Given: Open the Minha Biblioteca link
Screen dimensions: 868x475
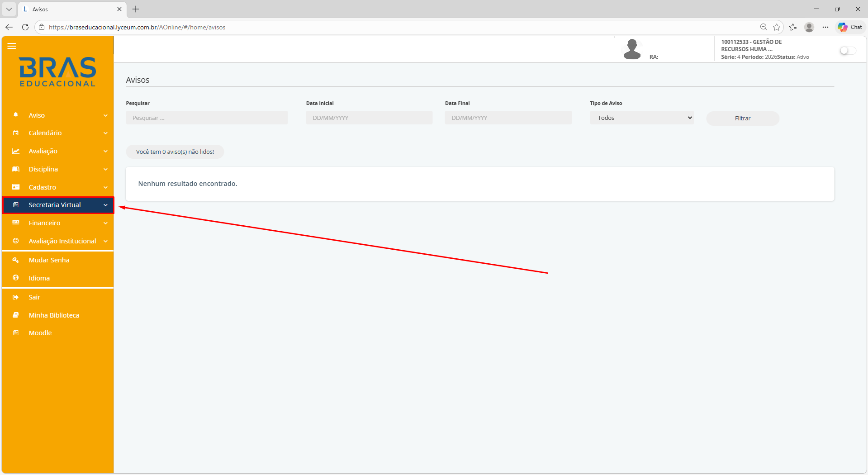Looking at the screenshot, I should [54, 315].
